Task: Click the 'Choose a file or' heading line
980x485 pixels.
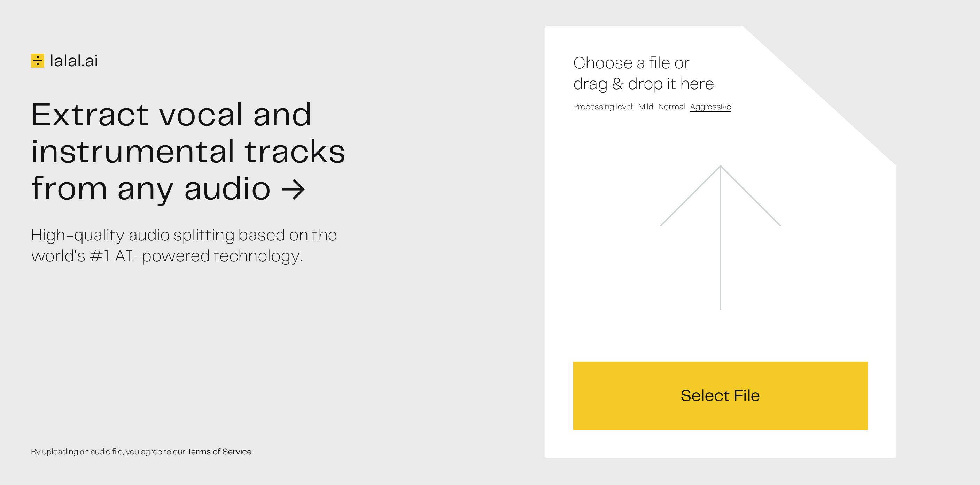Action: coord(631,63)
